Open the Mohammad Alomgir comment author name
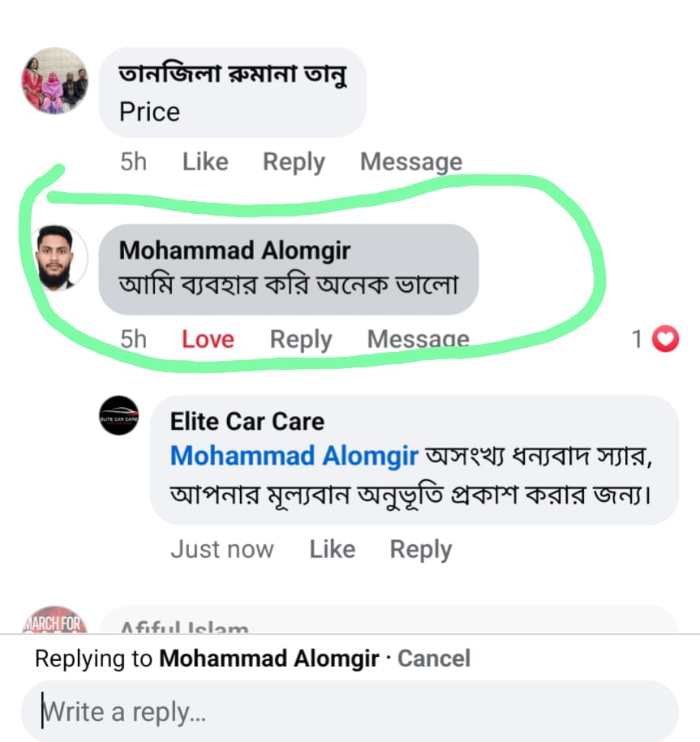This screenshot has height=742, width=700. click(x=234, y=251)
